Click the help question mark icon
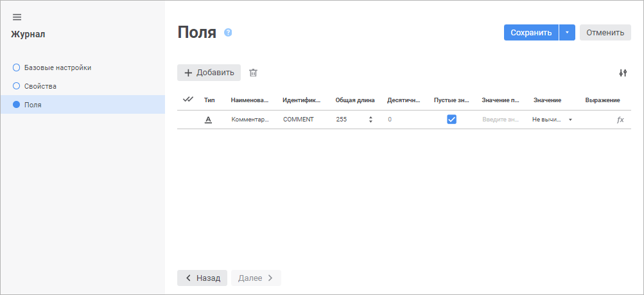This screenshot has height=295, width=644. (228, 33)
